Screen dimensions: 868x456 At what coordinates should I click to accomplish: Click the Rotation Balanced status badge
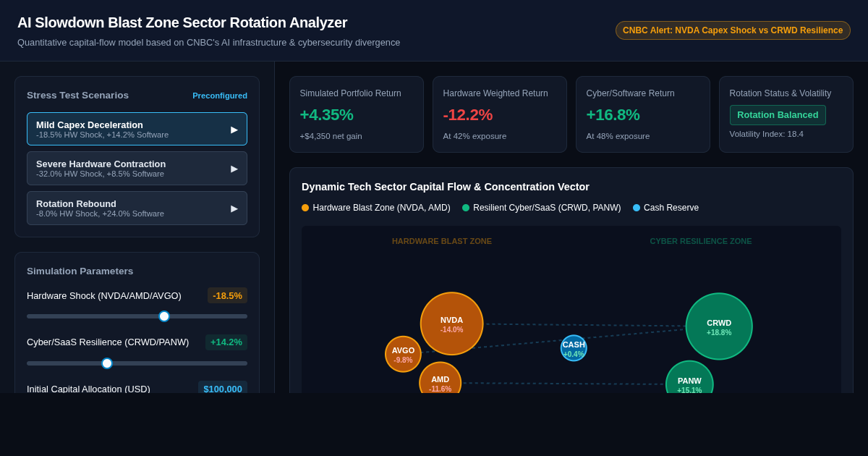(x=778, y=115)
